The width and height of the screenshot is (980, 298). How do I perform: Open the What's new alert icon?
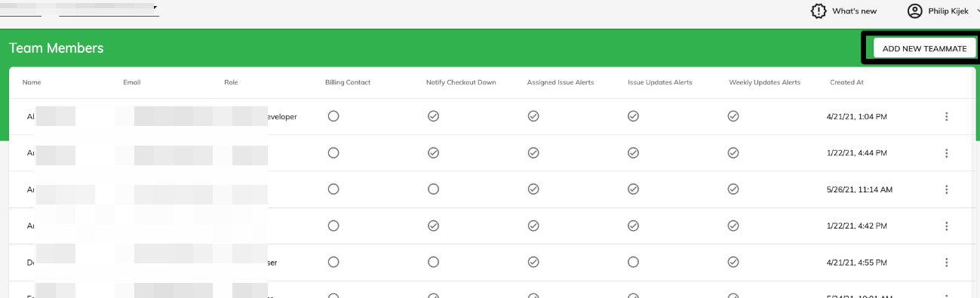coord(818,11)
